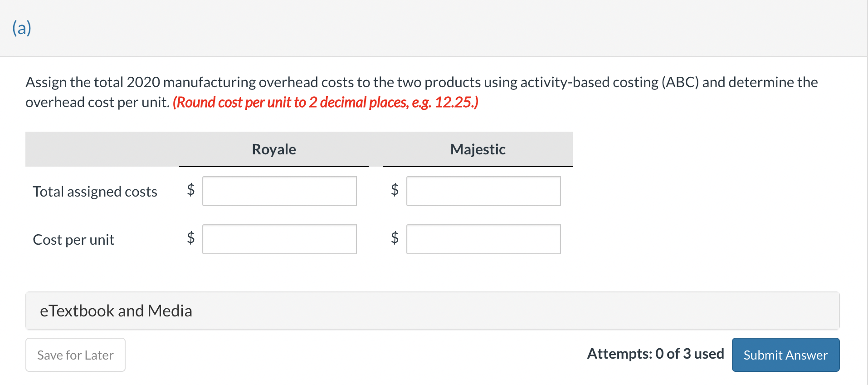
Task: Submit the answer with Submit Answer
Action: pos(785,355)
